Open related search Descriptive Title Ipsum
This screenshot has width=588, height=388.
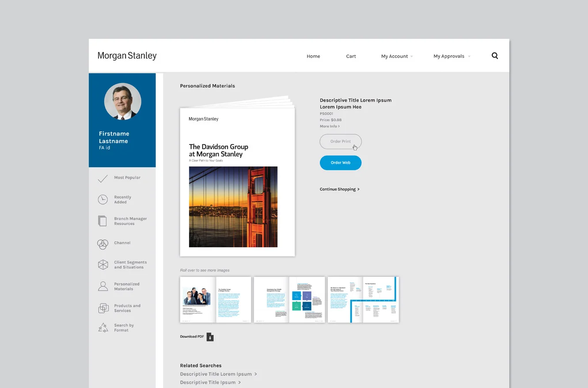point(210,383)
